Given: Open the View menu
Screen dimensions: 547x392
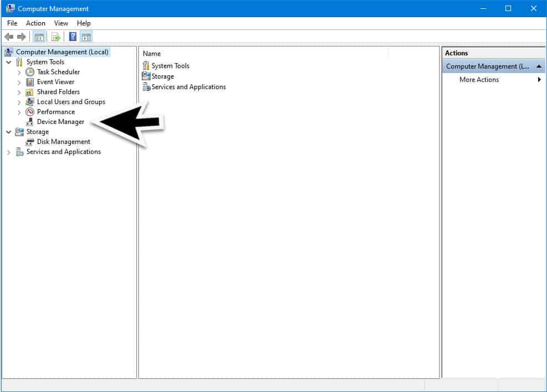Looking at the screenshot, I should [61, 23].
